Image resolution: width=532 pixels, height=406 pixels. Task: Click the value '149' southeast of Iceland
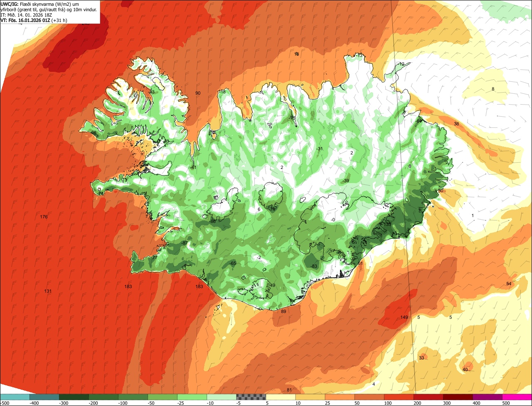click(x=404, y=318)
